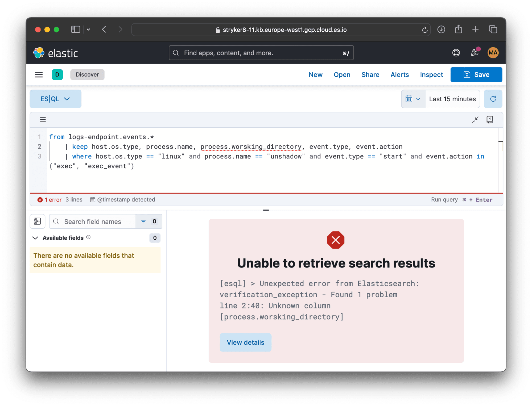Screen dimensions: 532x406
Task: Collapse the Available fields section
Action: click(35, 238)
